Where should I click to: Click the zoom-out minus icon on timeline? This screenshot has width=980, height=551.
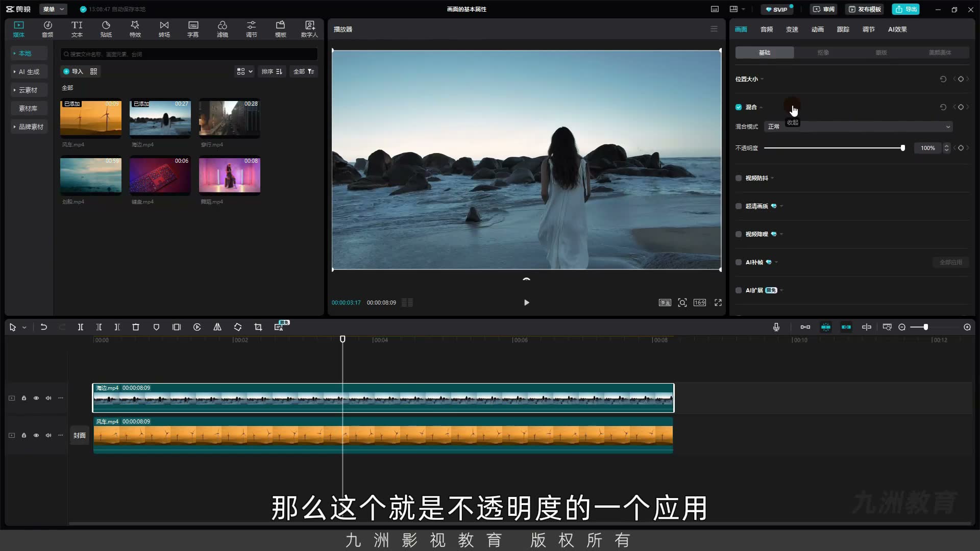902,327
